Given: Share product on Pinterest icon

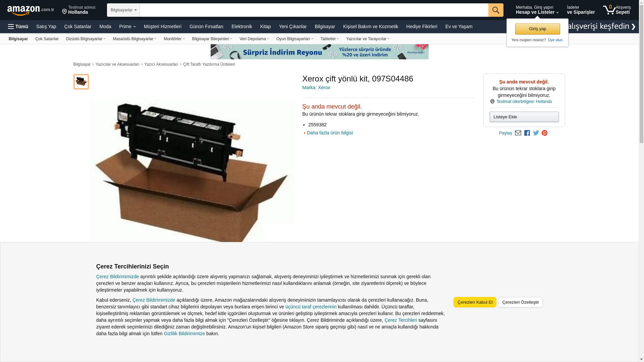Looking at the screenshot, I should click(x=545, y=133).
